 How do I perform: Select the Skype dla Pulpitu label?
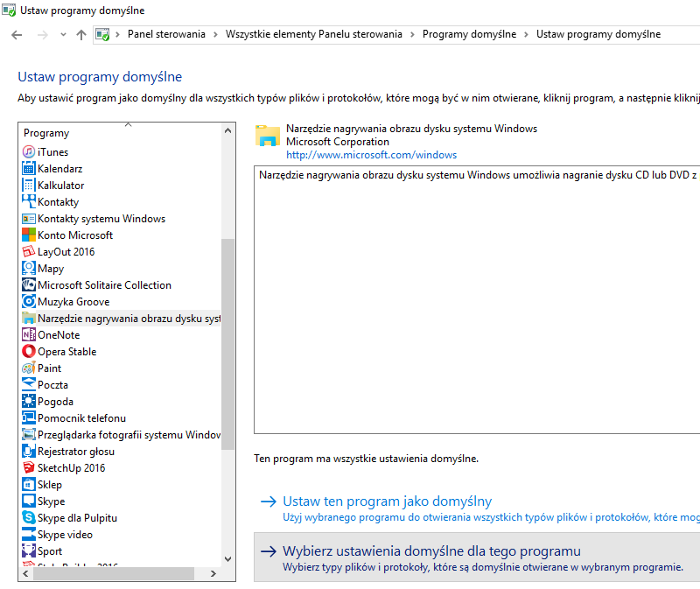(x=77, y=517)
